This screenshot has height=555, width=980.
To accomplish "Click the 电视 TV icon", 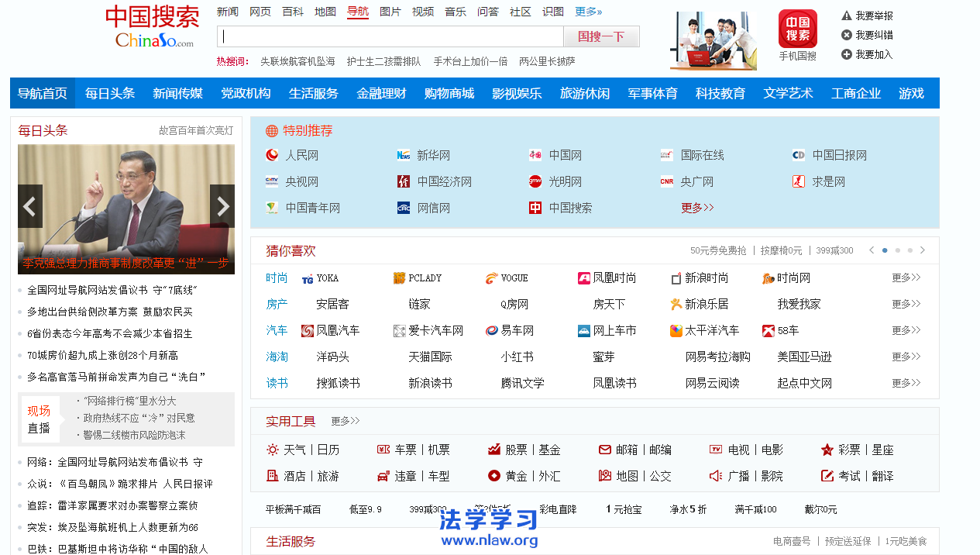I will tap(716, 450).
